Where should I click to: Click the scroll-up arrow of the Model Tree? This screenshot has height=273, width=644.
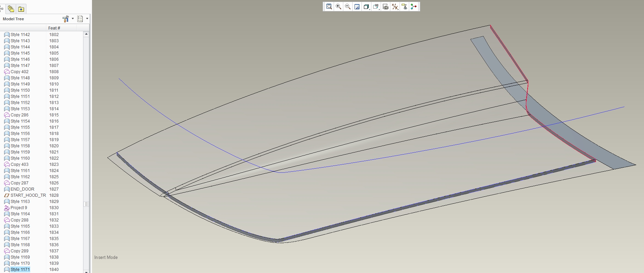(86, 34)
